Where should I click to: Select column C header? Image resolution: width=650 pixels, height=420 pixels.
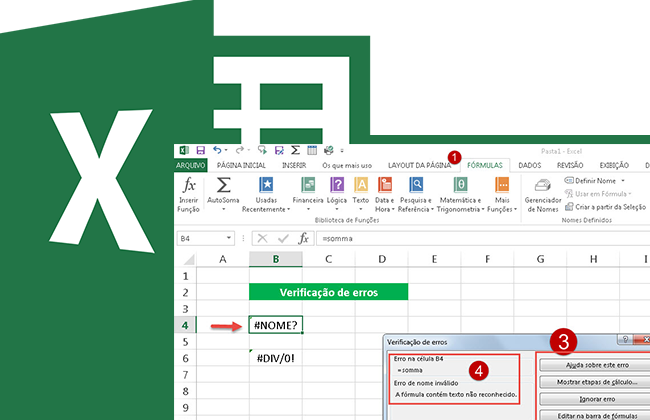329,259
